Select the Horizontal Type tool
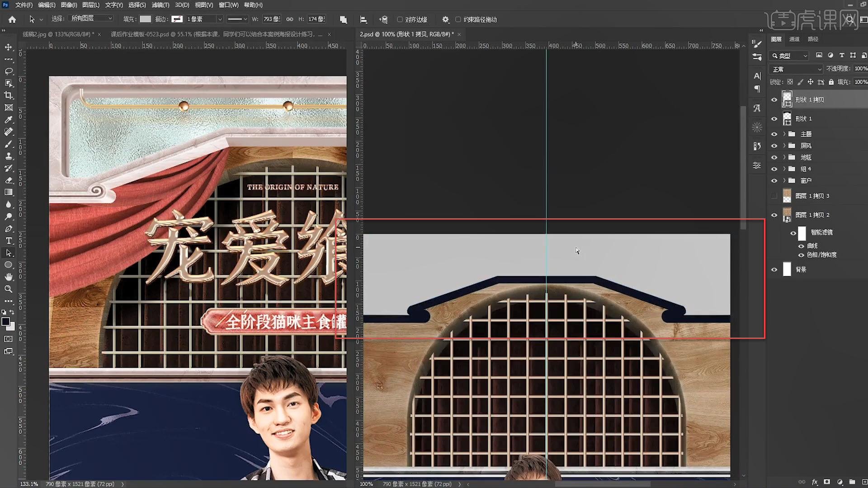Screen dimensions: 868x488 (8, 241)
